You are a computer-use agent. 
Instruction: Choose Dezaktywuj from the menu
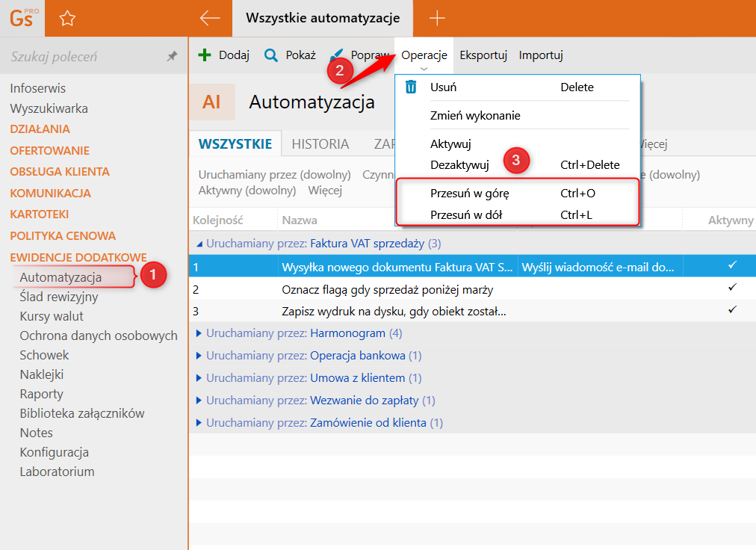(x=518, y=165)
